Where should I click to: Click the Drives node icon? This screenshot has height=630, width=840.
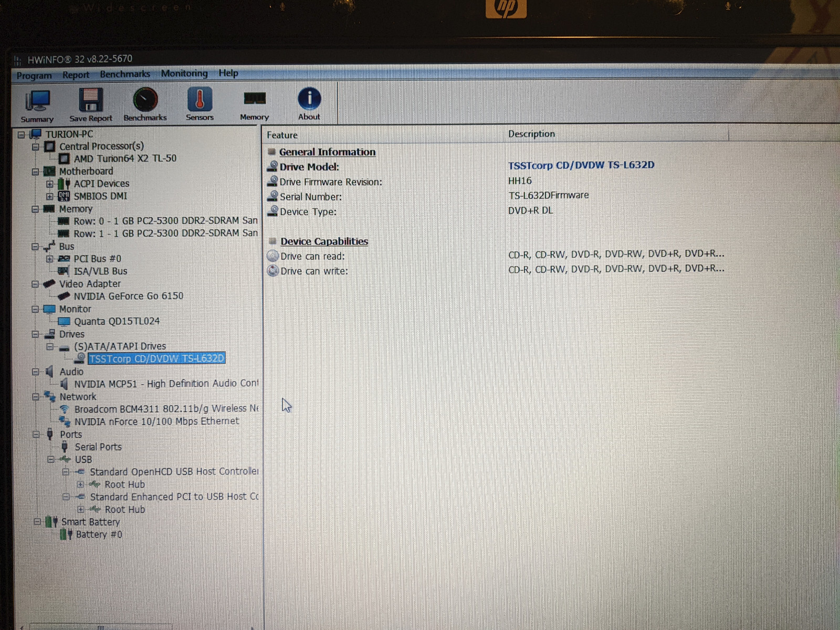tap(50, 334)
